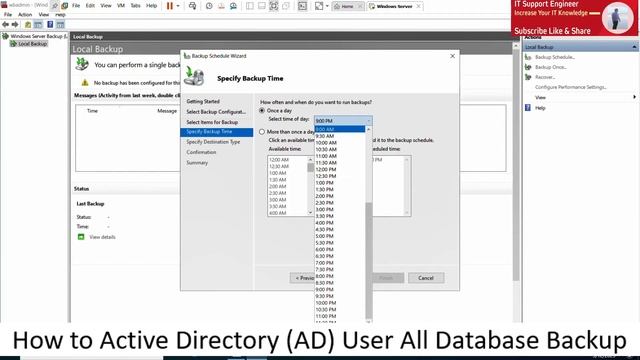Open VMware Tabs menu
The width and height of the screenshot is (640, 360).
(135, 6)
